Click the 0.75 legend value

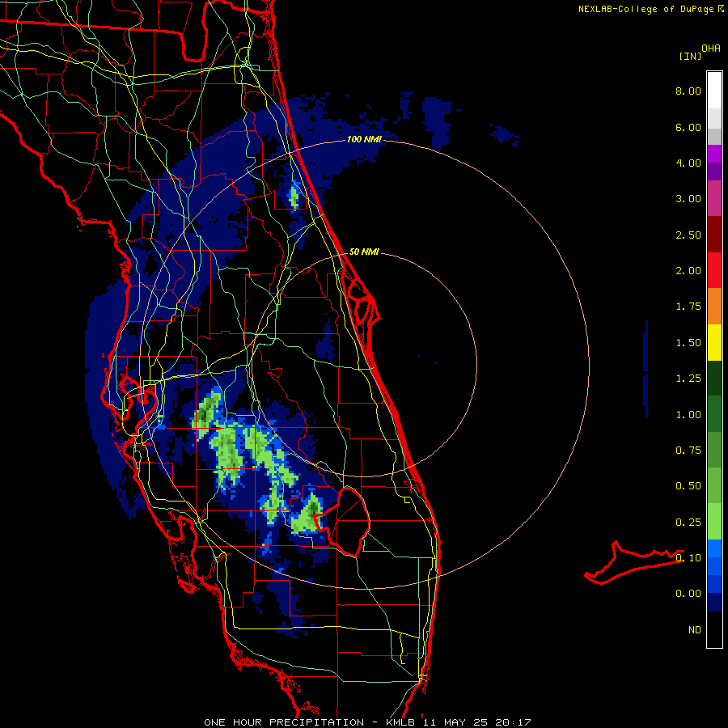pyautogui.click(x=688, y=451)
